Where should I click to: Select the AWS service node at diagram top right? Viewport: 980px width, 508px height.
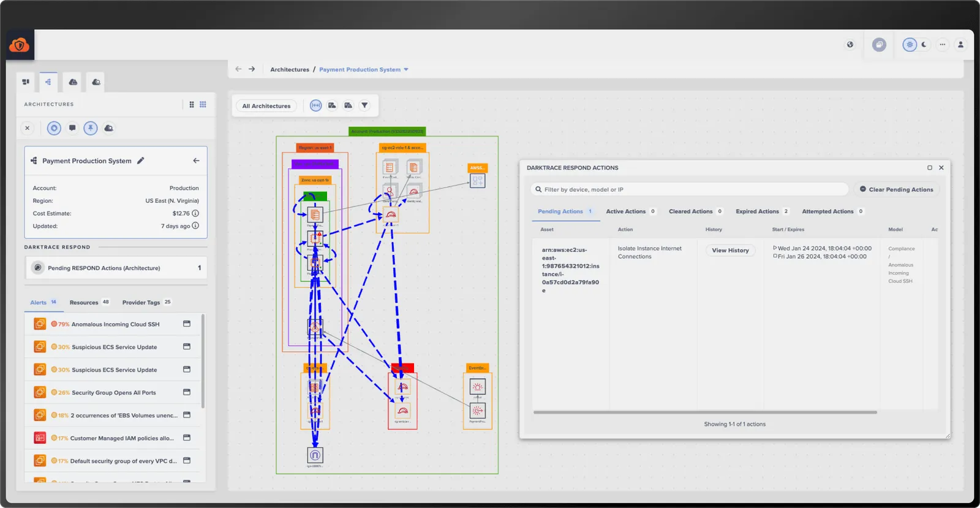pyautogui.click(x=478, y=181)
